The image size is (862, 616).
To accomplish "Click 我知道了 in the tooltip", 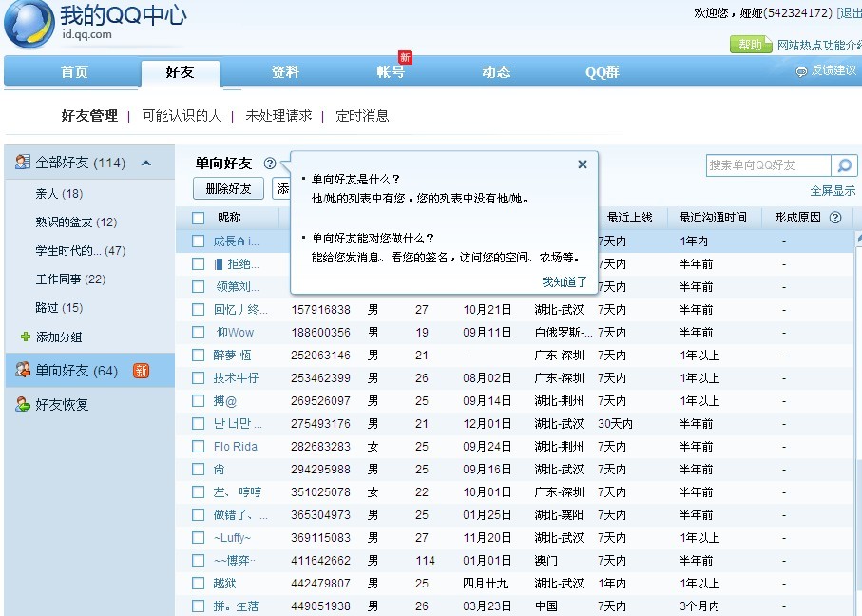I will coord(564,282).
